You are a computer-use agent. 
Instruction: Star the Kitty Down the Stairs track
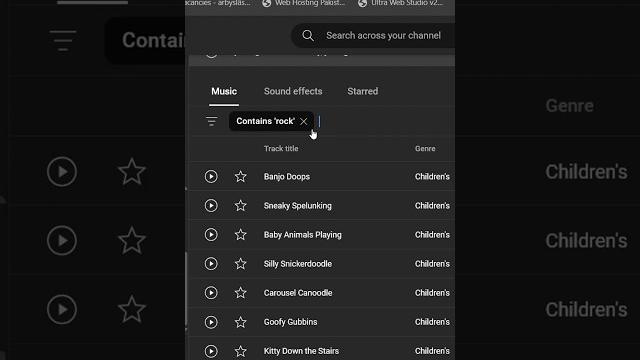(x=240, y=351)
